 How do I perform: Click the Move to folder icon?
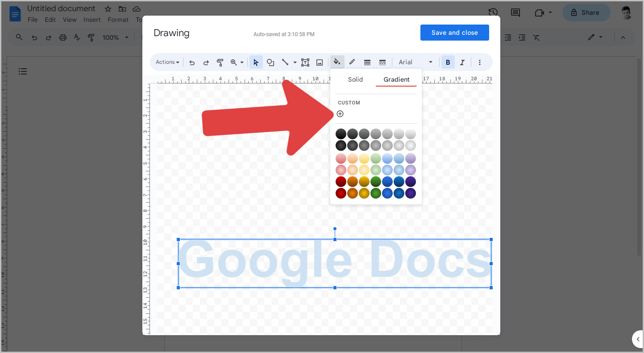[122, 9]
